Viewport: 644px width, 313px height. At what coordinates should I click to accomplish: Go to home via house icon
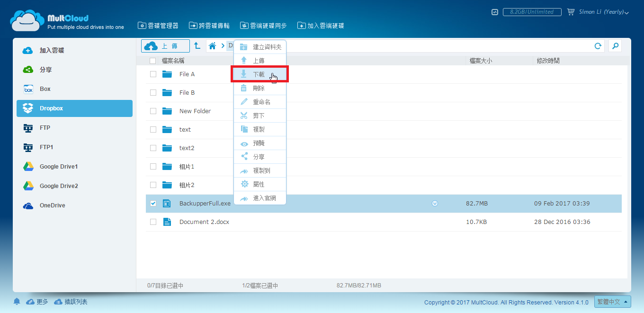coord(213,46)
